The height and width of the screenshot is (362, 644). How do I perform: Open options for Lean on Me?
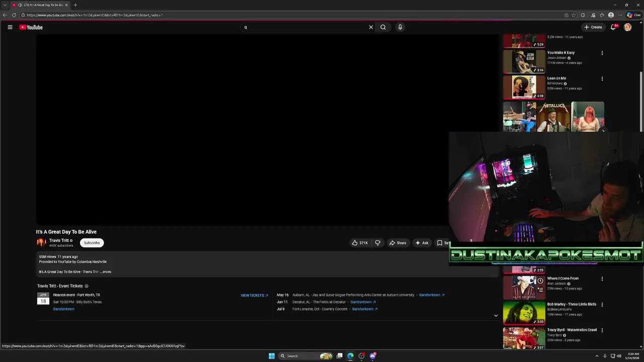click(x=602, y=78)
